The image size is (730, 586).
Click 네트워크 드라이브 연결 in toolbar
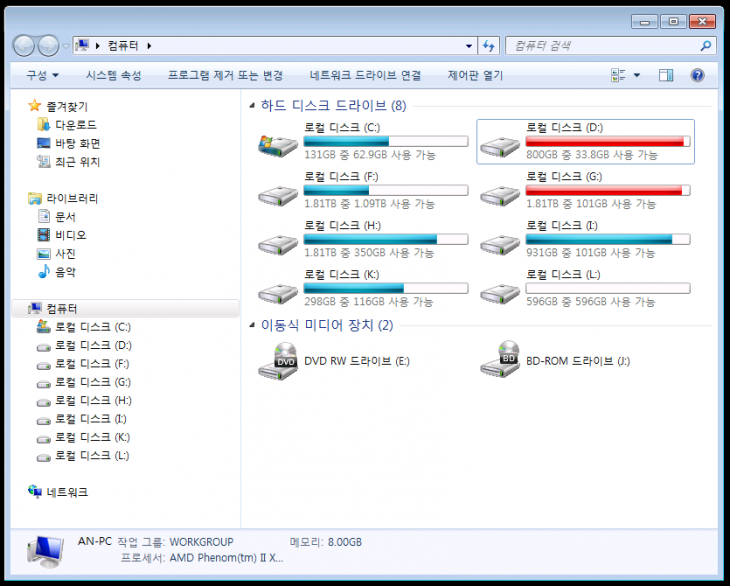(365, 75)
